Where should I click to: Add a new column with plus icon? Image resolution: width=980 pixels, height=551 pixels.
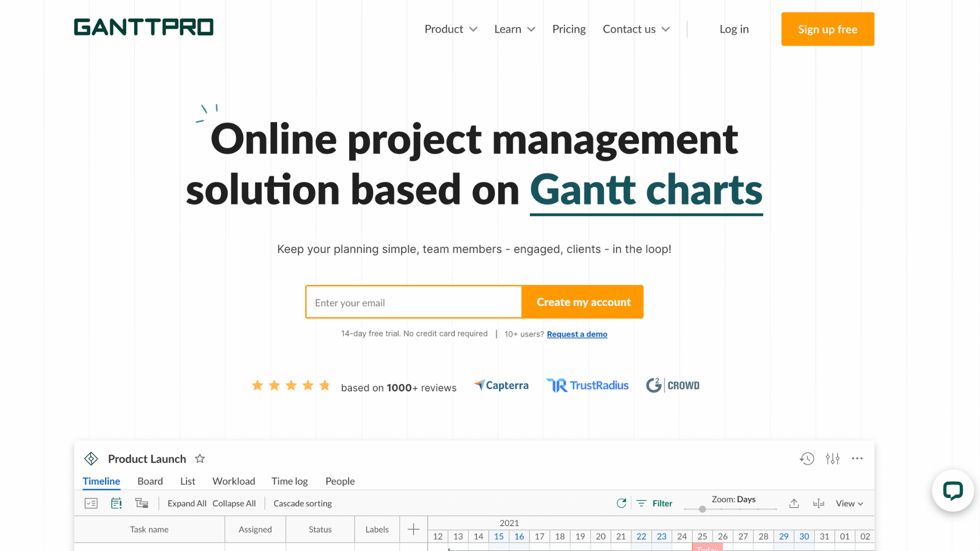click(413, 530)
